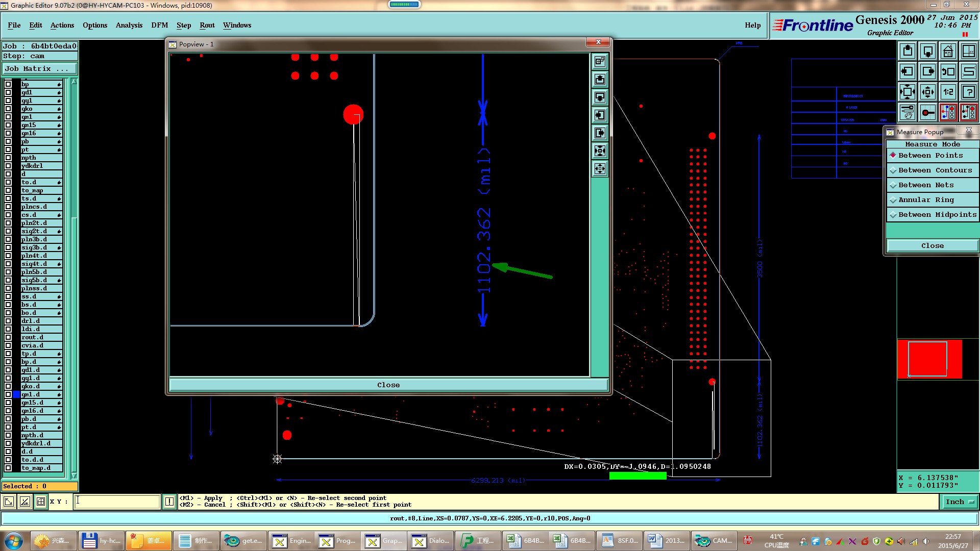Click the zoom in icon with inward arrows

tap(908, 92)
